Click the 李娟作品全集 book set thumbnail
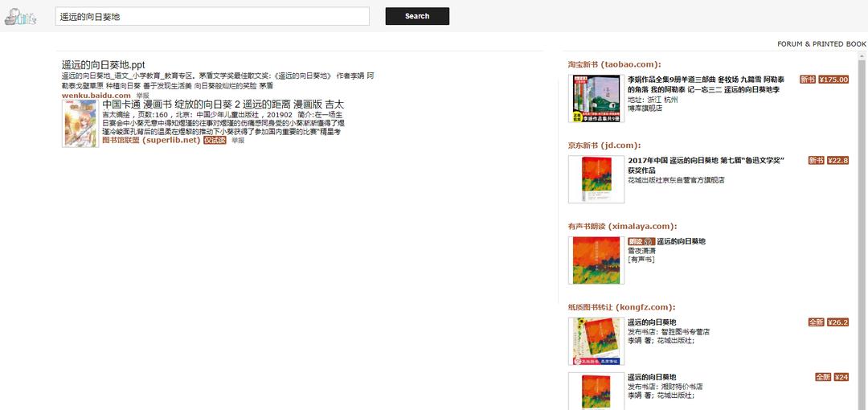Image resolution: width=868 pixels, height=410 pixels. coord(596,99)
